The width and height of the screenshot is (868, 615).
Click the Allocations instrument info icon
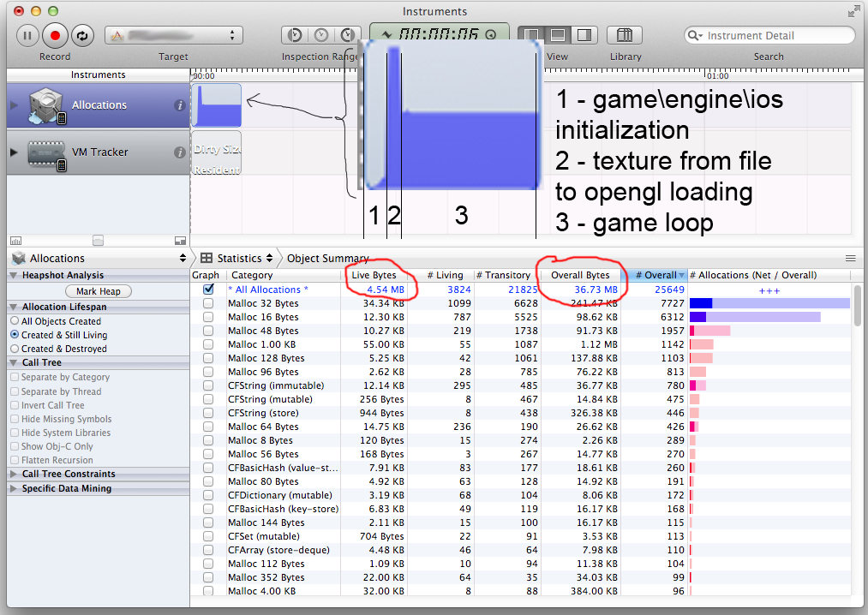pyautogui.click(x=180, y=105)
